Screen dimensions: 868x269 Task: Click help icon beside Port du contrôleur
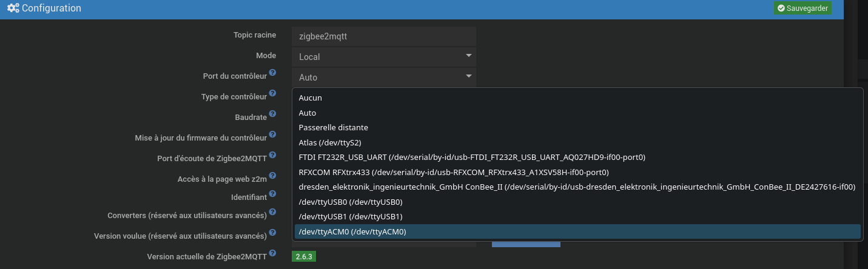coord(273,73)
